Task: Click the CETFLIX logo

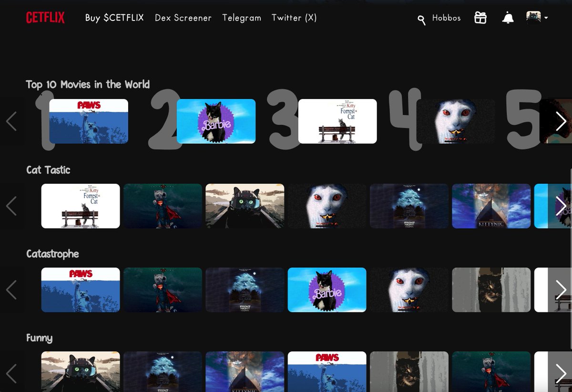Action: pyautogui.click(x=45, y=18)
